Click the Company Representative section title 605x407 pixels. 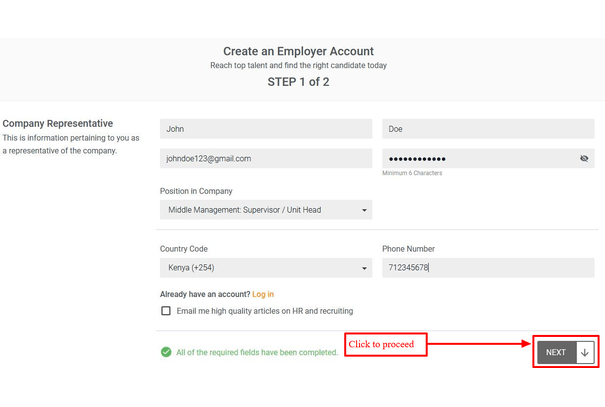click(58, 123)
